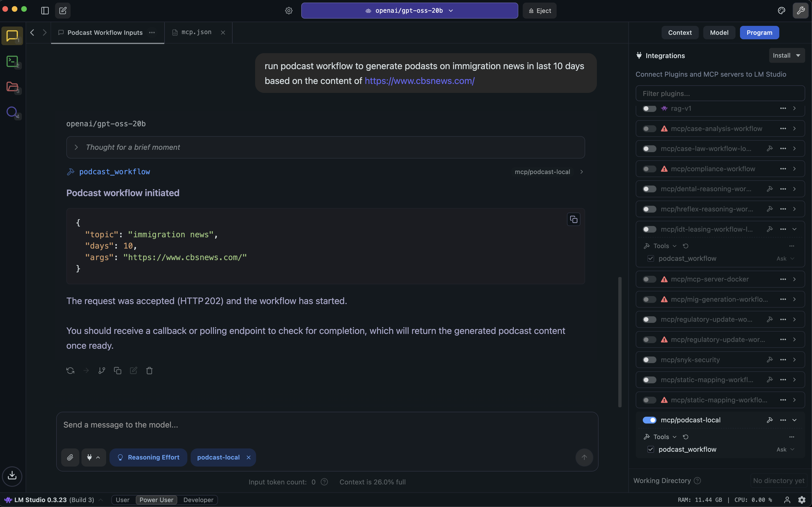Delete the assistant message with the trash icon
The image size is (812, 507).
point(149,371)
